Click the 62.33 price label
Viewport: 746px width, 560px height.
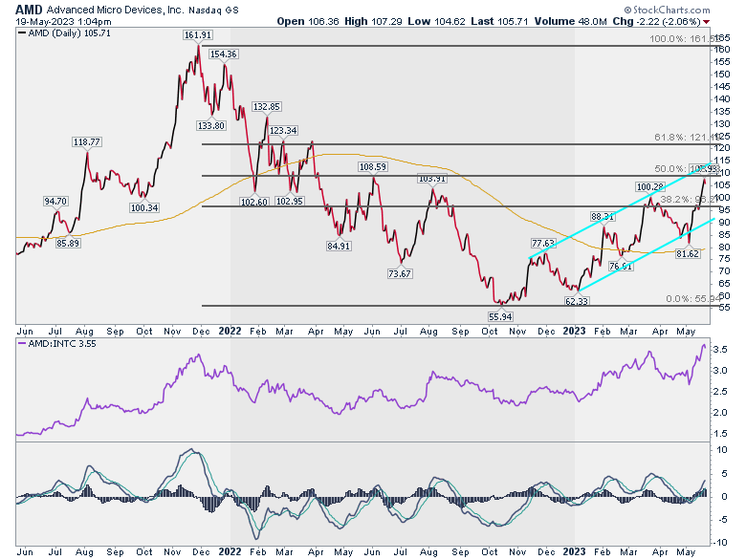pyautogui.click(x=577, y=301)
